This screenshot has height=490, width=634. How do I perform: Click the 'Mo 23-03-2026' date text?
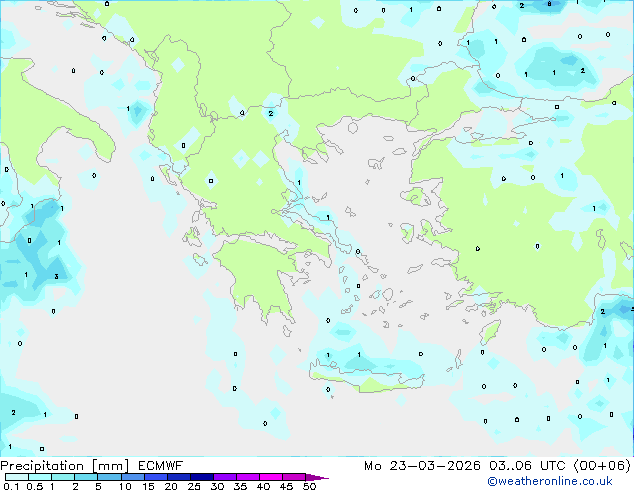(422, 466)
